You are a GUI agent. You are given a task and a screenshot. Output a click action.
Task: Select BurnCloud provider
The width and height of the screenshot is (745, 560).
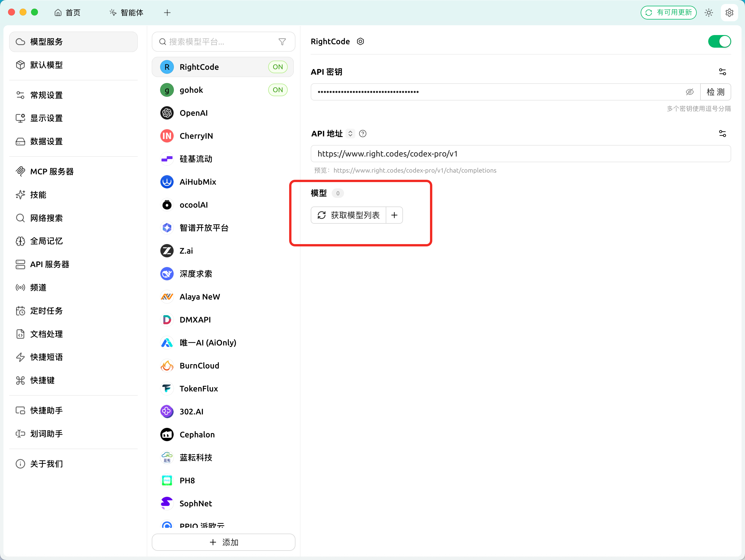tap(223, 366)
